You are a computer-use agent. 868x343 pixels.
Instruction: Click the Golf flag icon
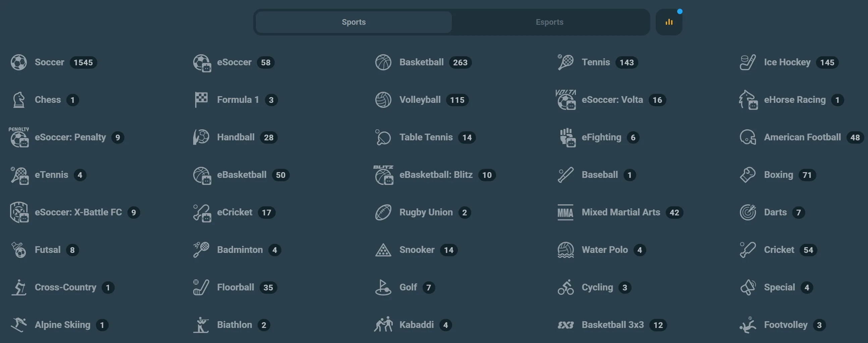pos(383,287)
